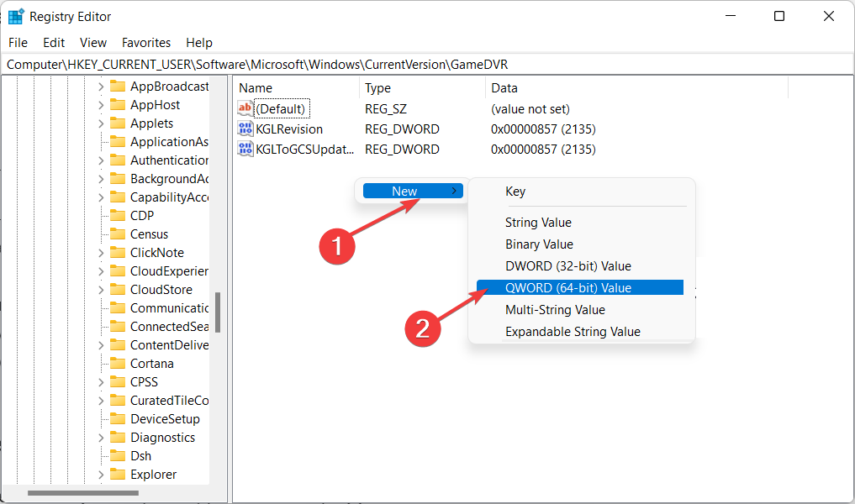Select the Cortana key in tree
855x504 pixels.
[151, 364]
